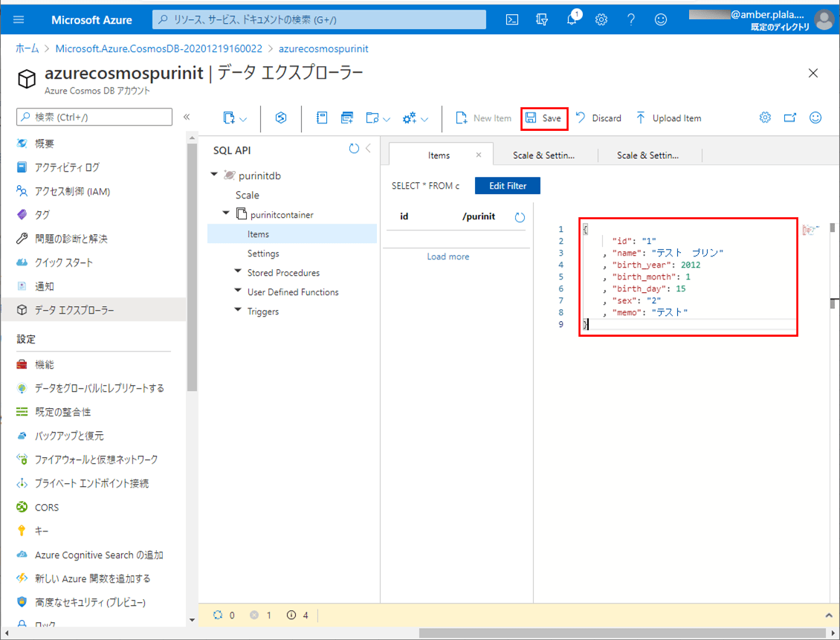This screenshot has width=840, height=640.
Task: Open 新しい Azure 関数を追加する page
Action: pos(93,578)
